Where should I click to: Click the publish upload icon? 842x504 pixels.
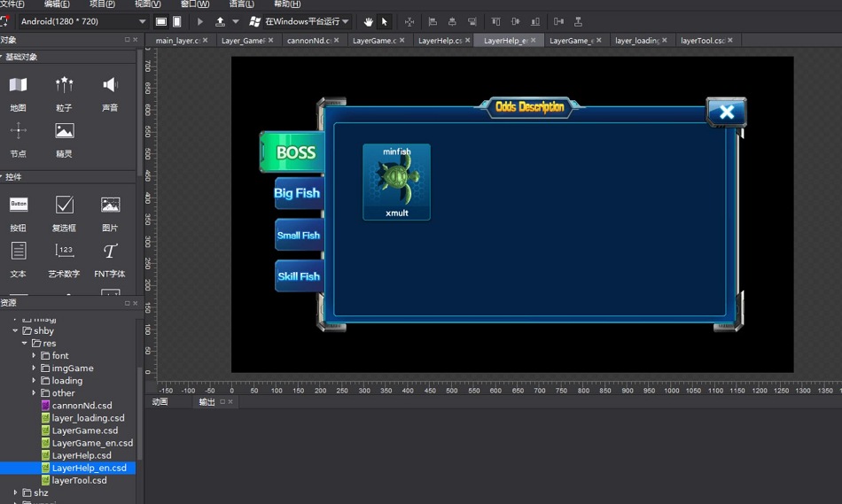[220, 21]
